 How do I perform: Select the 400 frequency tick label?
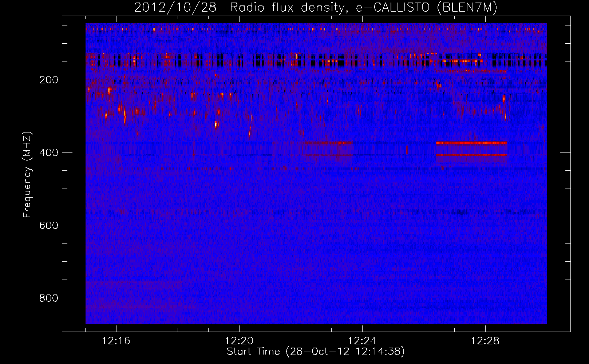point(48,152)
